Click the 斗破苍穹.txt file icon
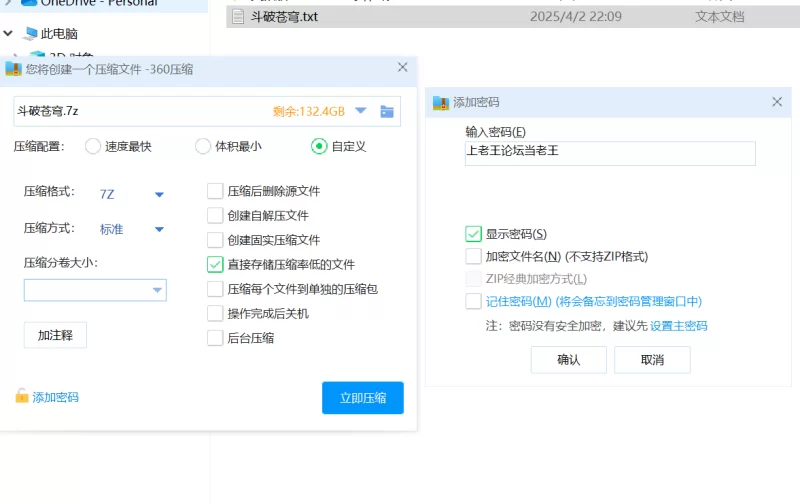The width and height of the screenshot is (800, 504). [x=238, y=17]
